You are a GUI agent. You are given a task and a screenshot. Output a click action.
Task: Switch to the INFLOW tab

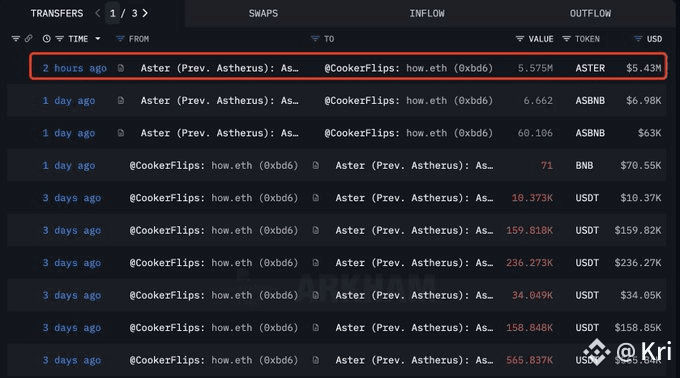pyautogui.click(x=427, y=13)
